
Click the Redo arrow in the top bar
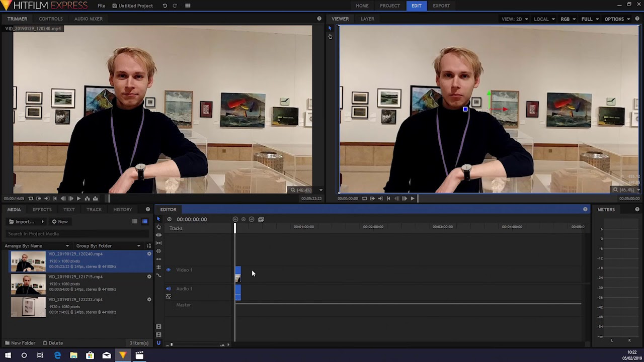pos(175,6)
